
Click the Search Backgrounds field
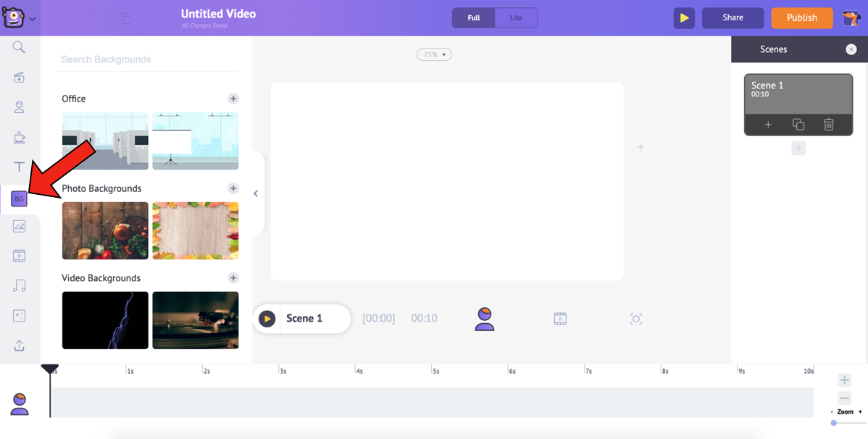pos(146,59)
